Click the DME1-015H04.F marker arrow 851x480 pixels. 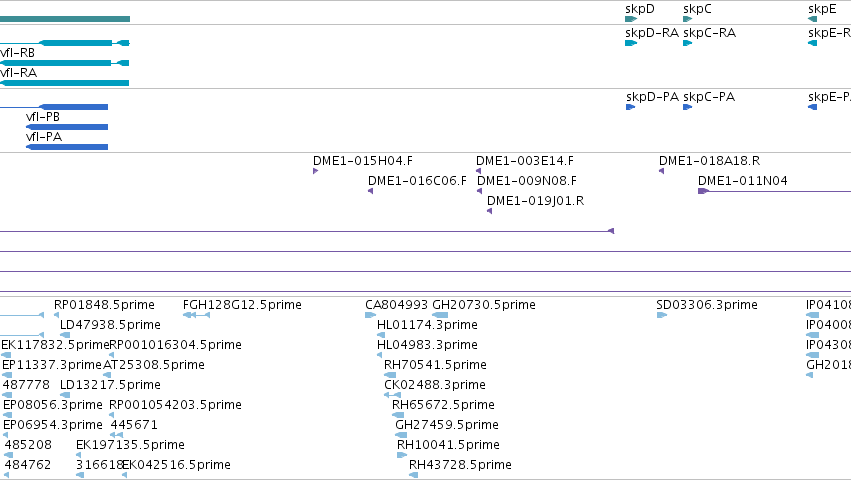click(x=315, y=171)
